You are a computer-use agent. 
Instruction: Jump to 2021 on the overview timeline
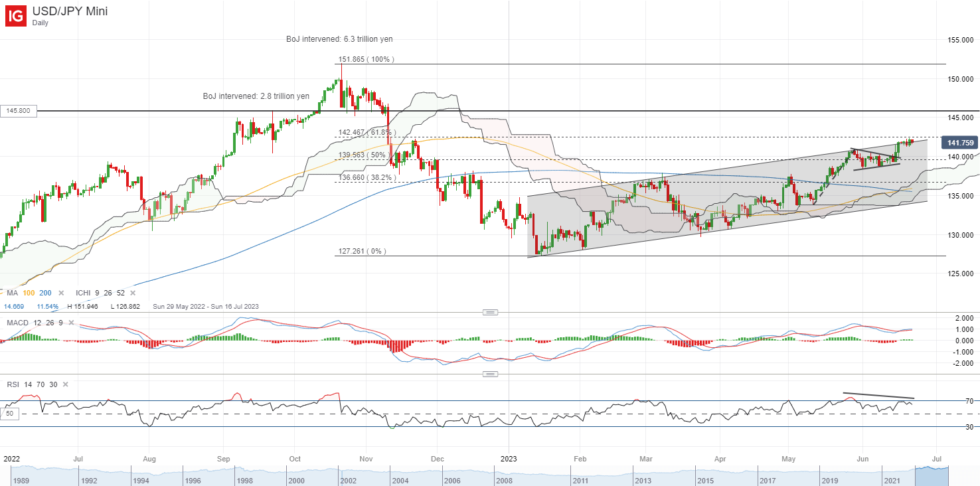892,479
